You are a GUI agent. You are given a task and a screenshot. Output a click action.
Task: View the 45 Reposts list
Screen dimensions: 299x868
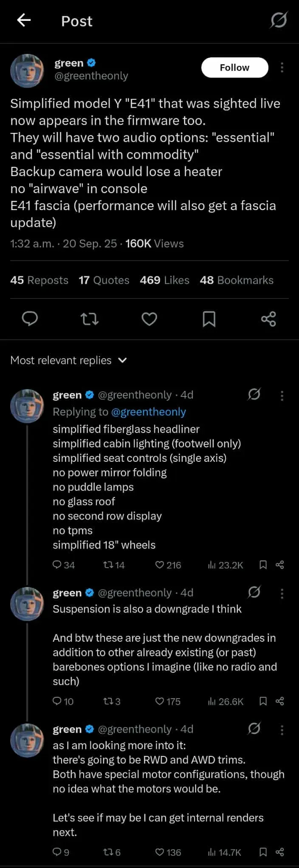[39, 280]
